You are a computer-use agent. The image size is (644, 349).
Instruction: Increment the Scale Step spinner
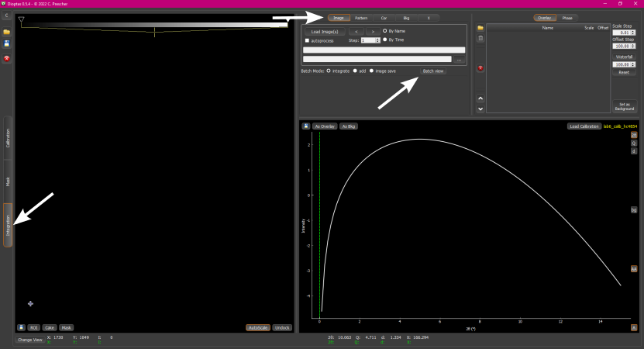(x=633, y=31)
